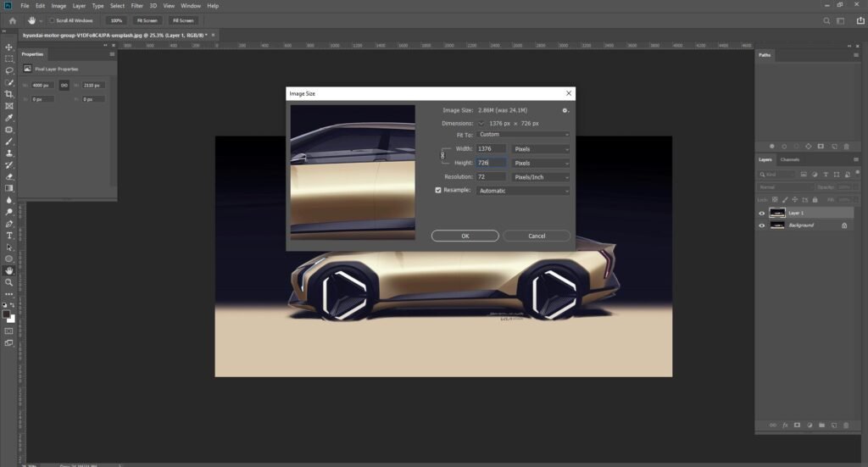Select the Lasso tool

[8, 71]
